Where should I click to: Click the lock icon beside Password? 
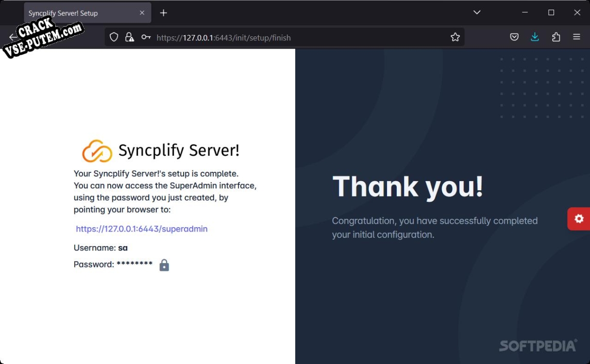coord(164,265)
